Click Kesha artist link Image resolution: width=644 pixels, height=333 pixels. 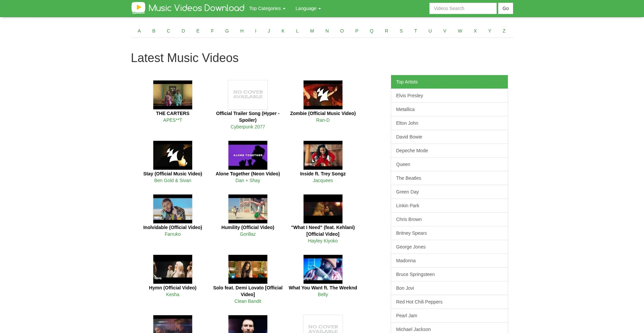173,294
